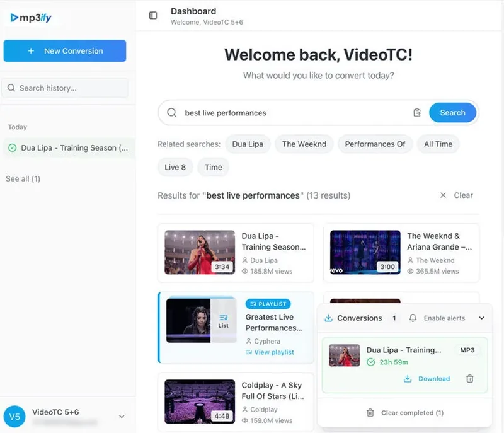Pick the Live 8 related search chip
The height and width of the screenshot is (433, 504).
coord(175,167)
